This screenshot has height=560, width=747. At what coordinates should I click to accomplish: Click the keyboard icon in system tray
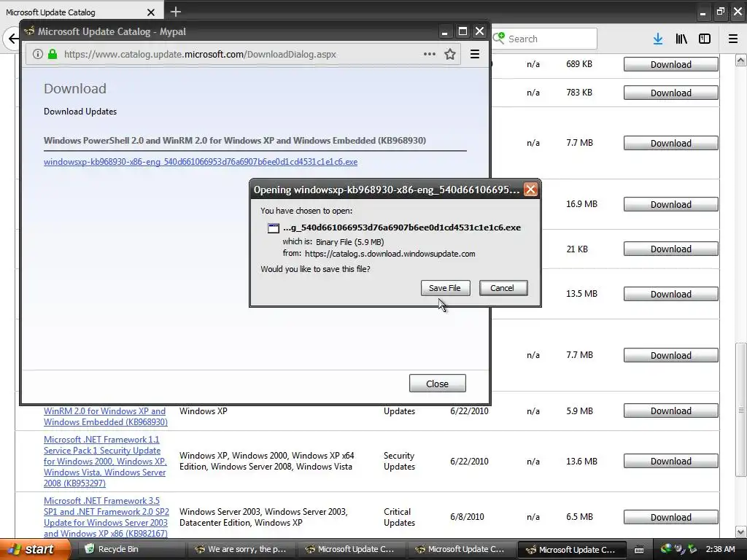click(639, 550)
